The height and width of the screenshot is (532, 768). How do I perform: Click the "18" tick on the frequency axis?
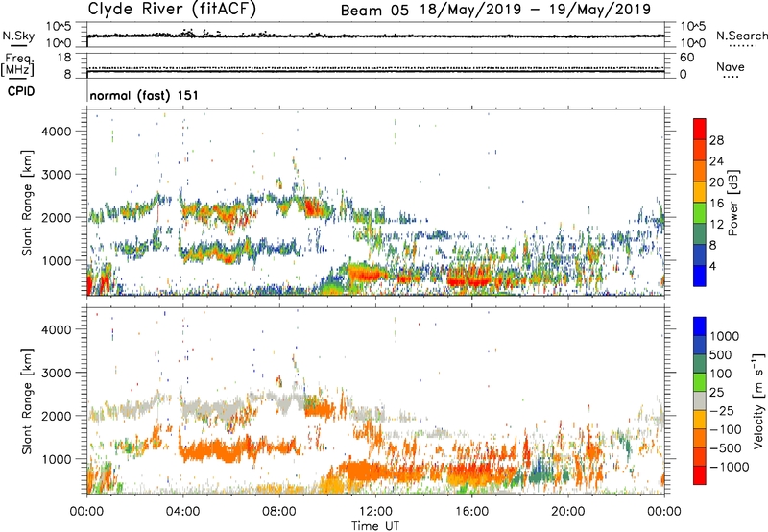tap(64, 58)
